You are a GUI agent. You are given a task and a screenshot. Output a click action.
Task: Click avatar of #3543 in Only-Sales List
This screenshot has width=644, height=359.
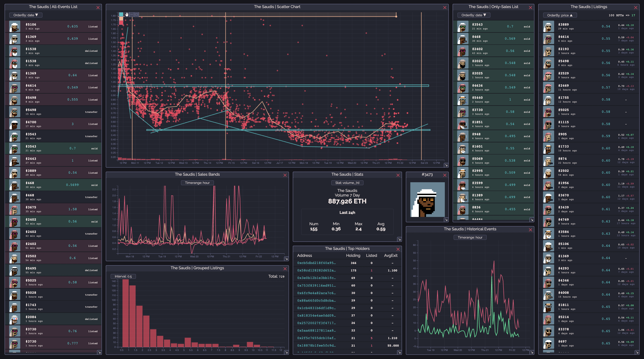tap(462, 26)
